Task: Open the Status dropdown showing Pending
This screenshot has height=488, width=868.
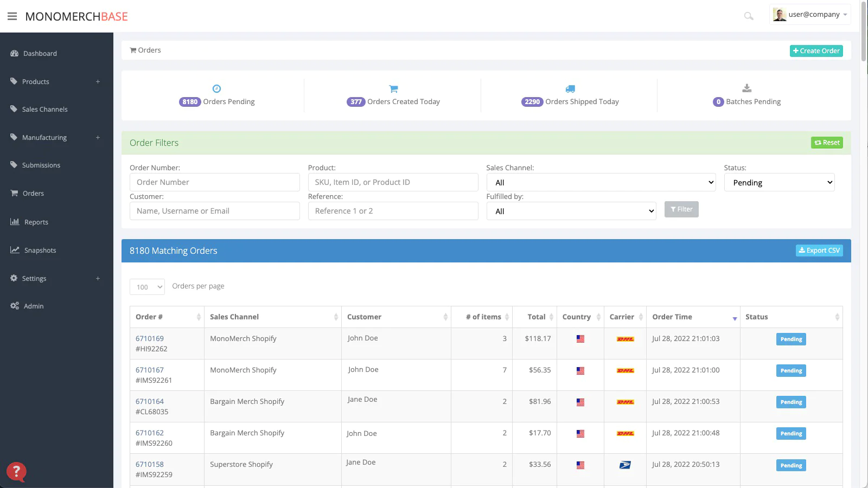Action: [779, 182]
